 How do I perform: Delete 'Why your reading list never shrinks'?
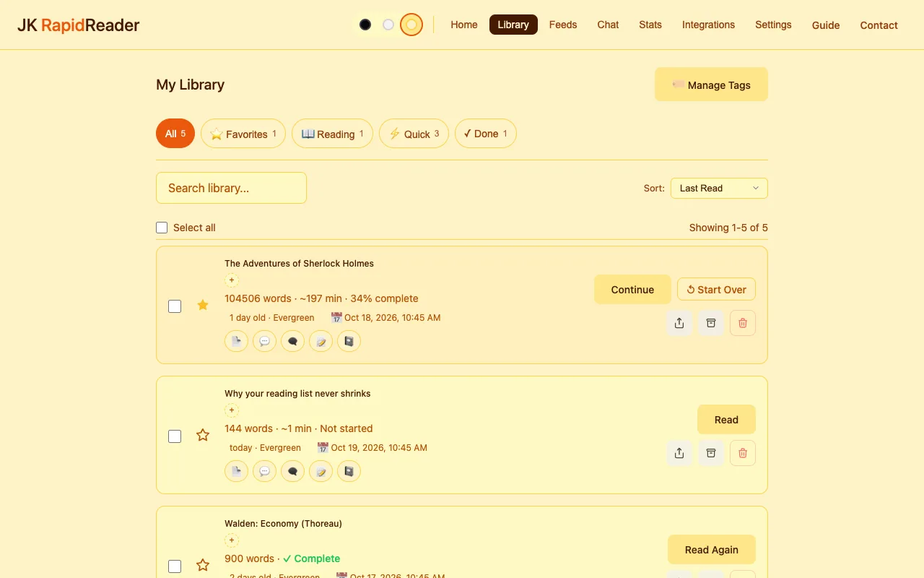pos(743,453)
